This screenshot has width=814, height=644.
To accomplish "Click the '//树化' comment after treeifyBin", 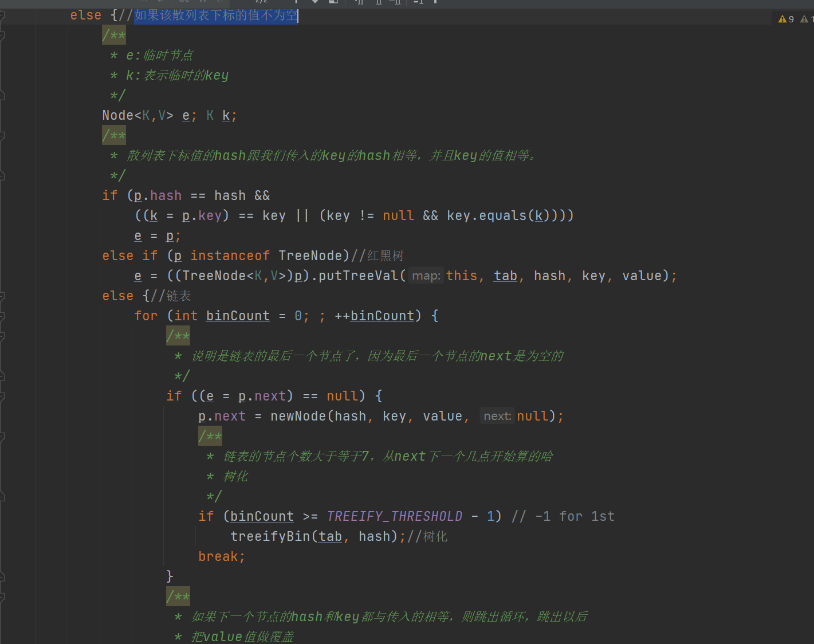I will (427, 537).
